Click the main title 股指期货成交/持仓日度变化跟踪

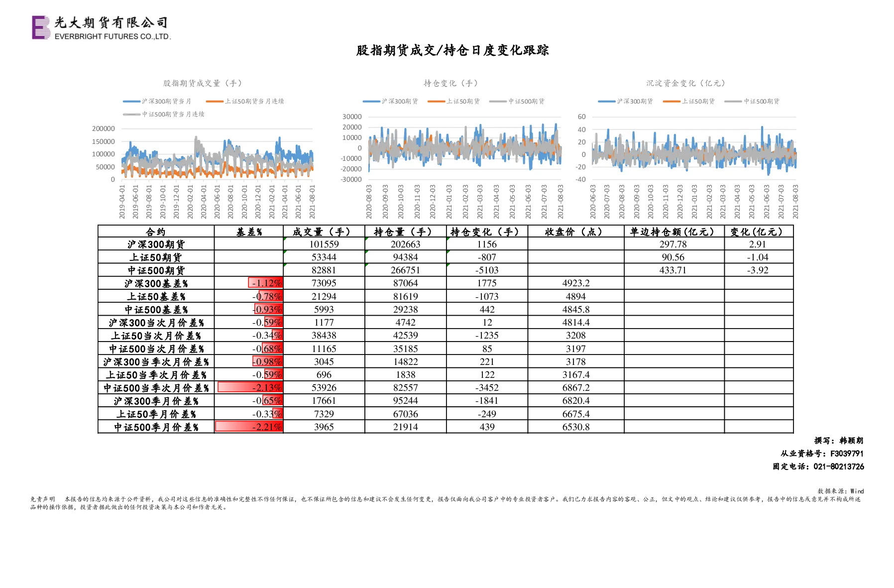(452, 50)
